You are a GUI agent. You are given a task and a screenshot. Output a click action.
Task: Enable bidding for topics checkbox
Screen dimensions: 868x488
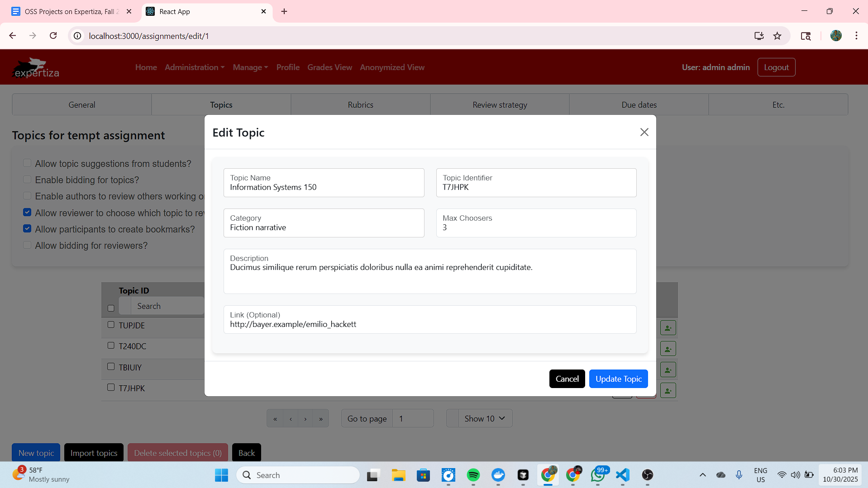click(x=27, y=180)
